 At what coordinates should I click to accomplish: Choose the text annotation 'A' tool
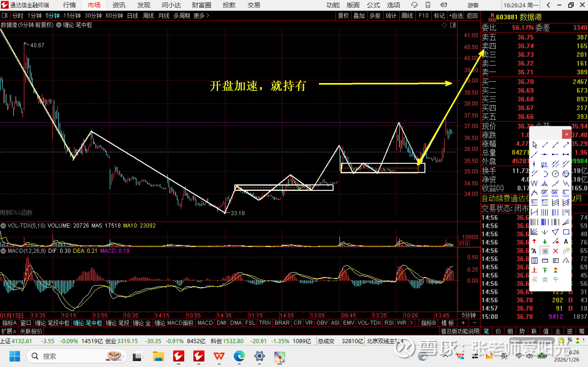coord(566,242)
